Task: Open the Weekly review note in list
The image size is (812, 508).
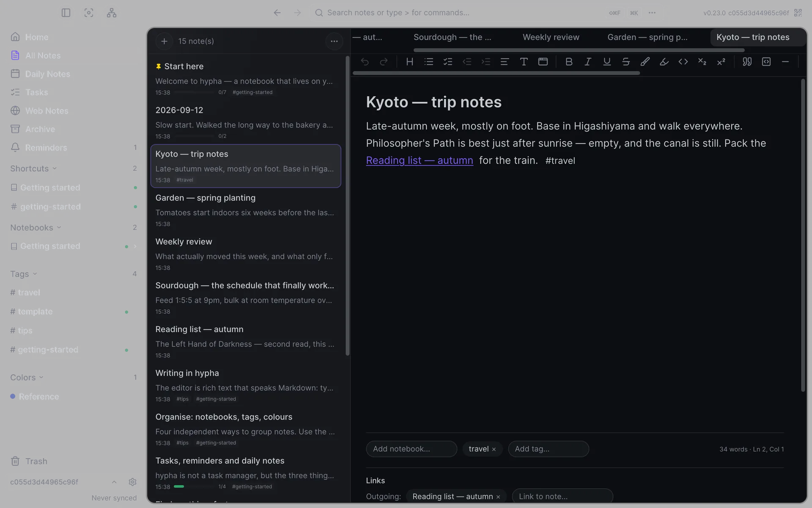Action: (246, 254)
